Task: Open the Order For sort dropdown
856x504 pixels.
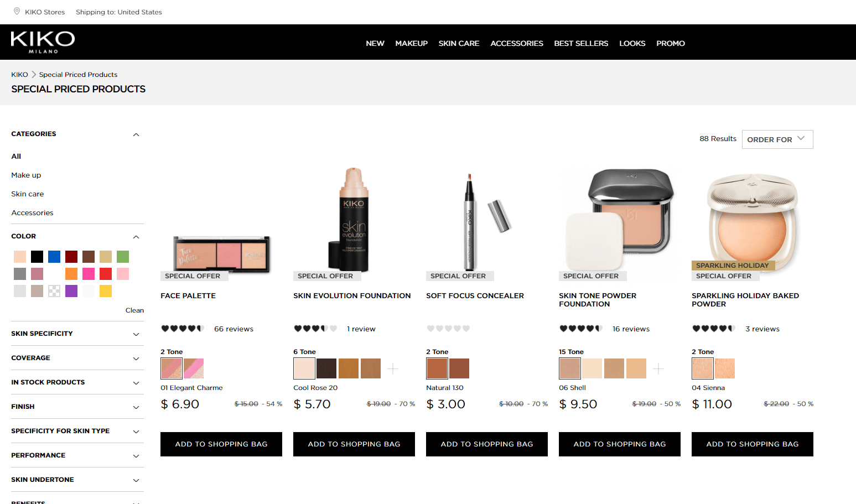Action: [777, 139]
